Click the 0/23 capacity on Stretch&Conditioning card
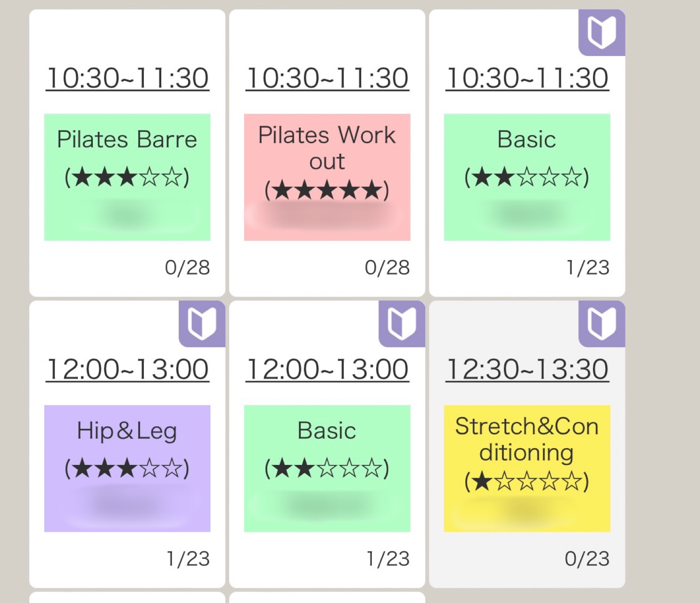Viewport: 700px width, 603px height. coord(587,559)
